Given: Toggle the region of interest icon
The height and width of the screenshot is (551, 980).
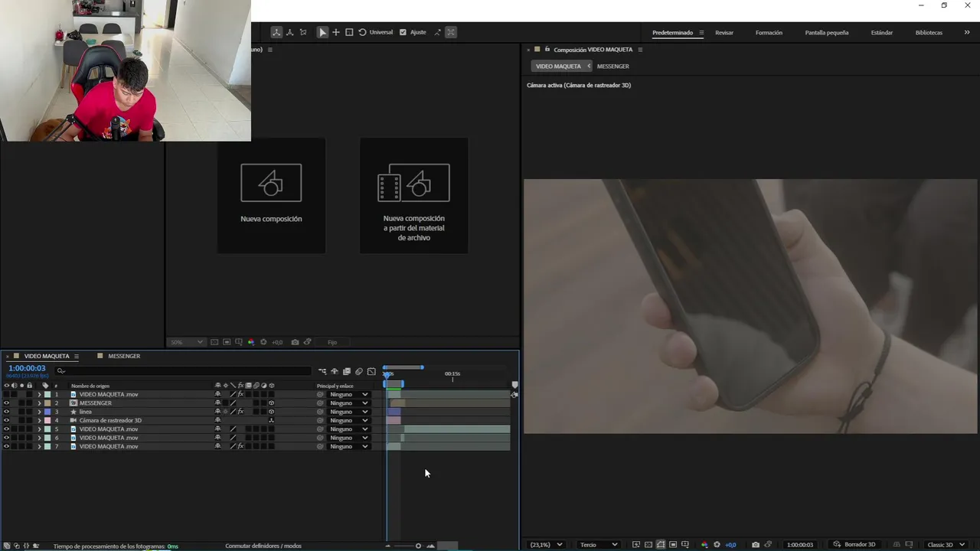Looking at the screenshot, I should (x=673, y=545).
